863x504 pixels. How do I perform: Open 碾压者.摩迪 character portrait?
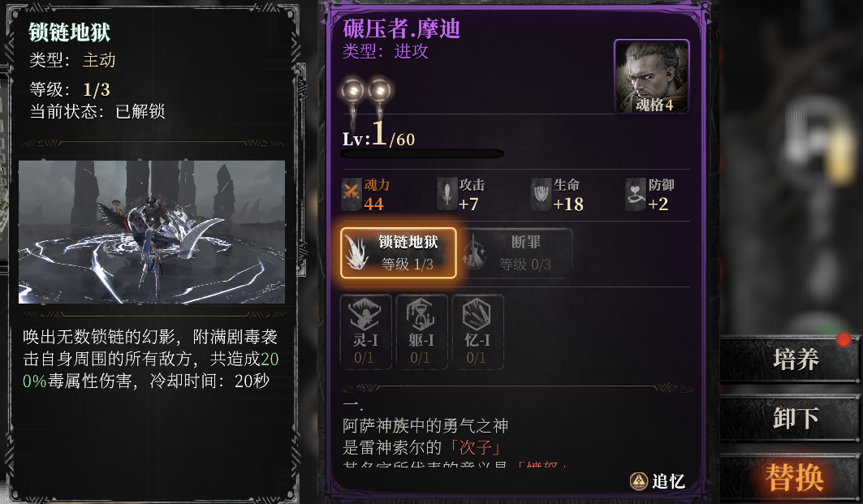pyautogui.click(x=652, y=76)
